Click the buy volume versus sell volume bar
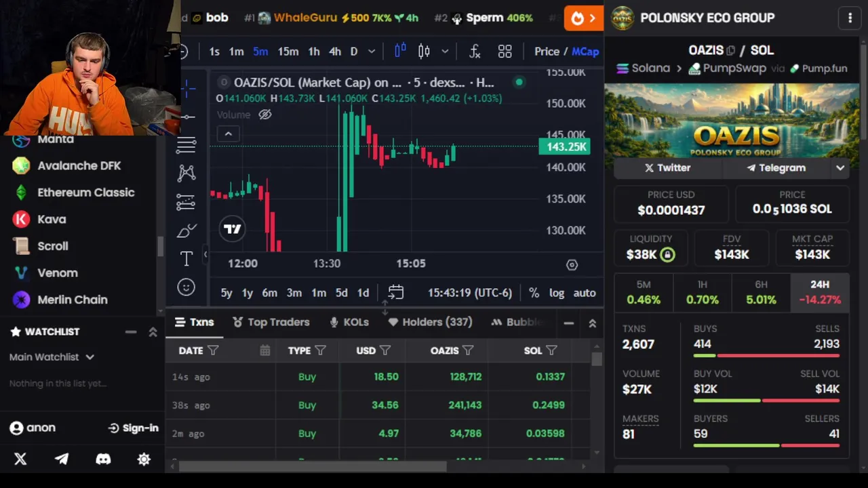Viewport: 868px width, 488px height. pos(766,401)
